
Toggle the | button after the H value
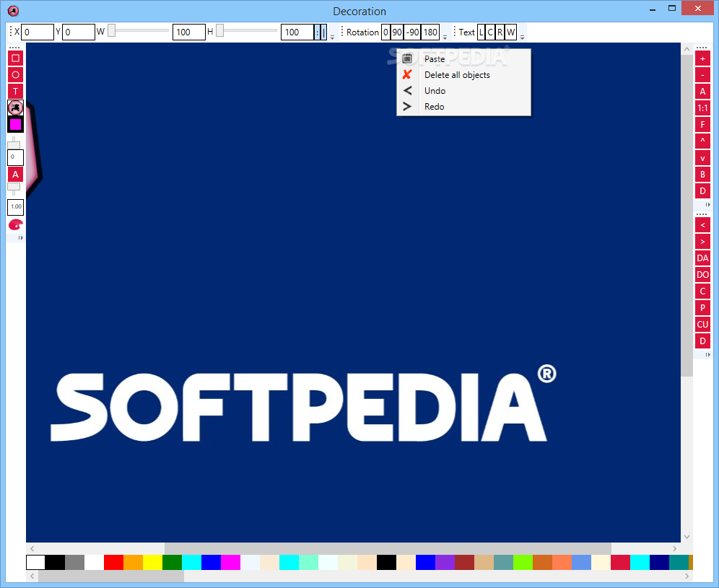[323, 32]
